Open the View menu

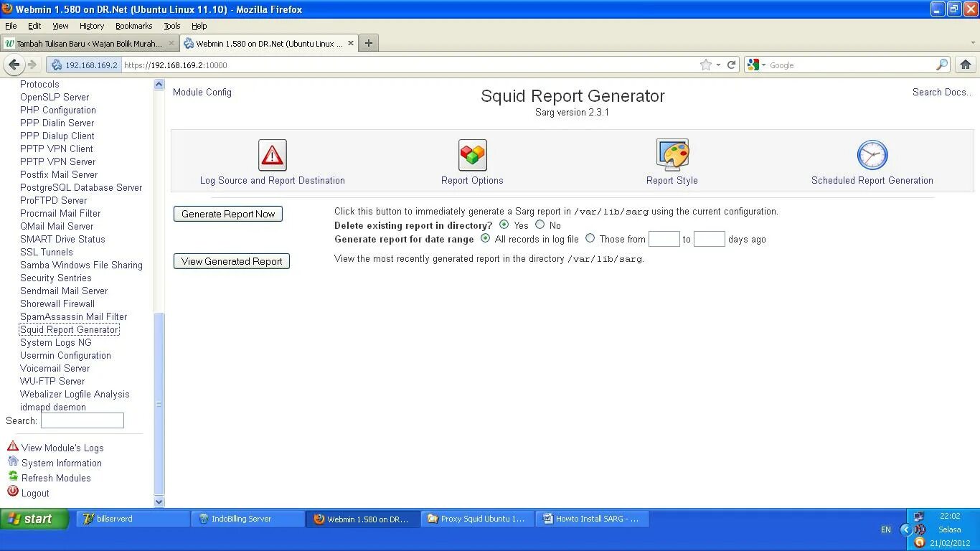(60, 26)
